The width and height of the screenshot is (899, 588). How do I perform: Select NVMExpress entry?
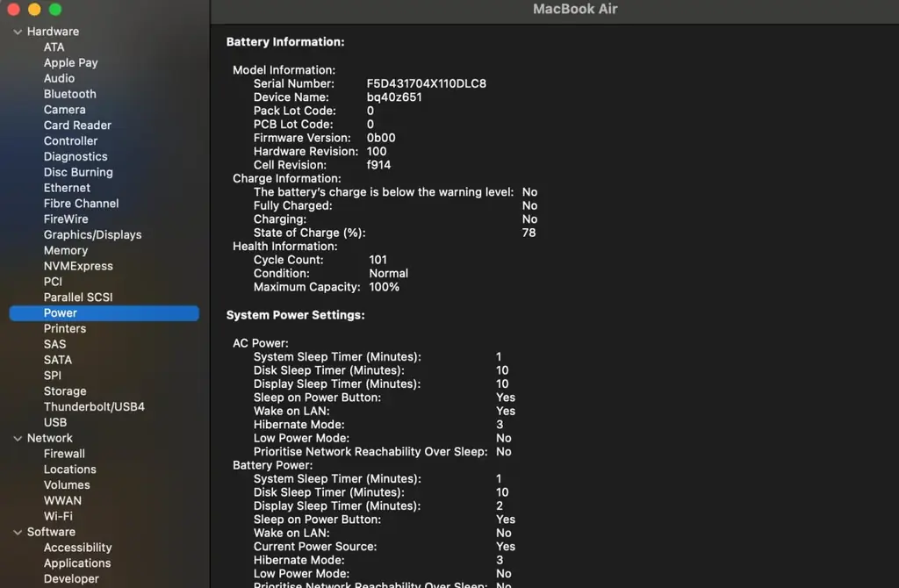78,266
